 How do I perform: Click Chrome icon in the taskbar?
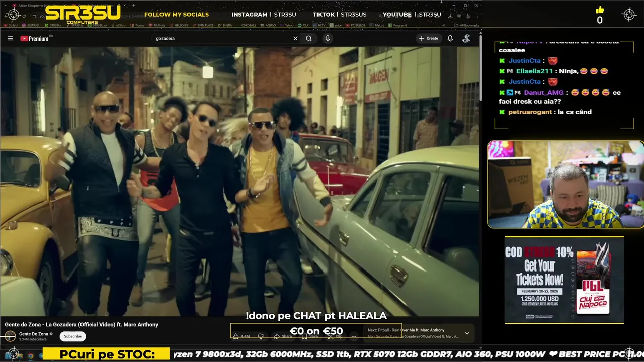click(30, 356)
